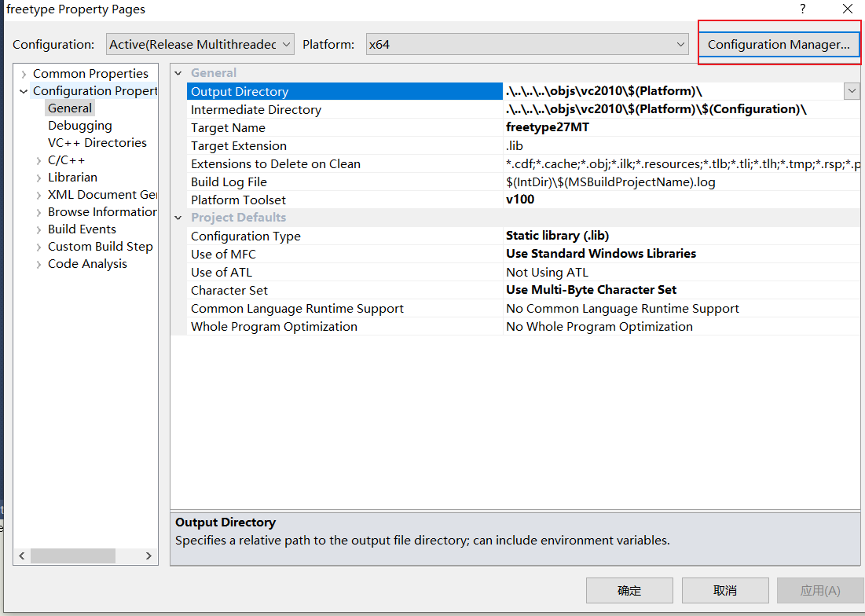Image resolution: width=865 pixels, height=616 pixels.
Task: Collapse the Project Defaults property group
Action: (178, 218)
